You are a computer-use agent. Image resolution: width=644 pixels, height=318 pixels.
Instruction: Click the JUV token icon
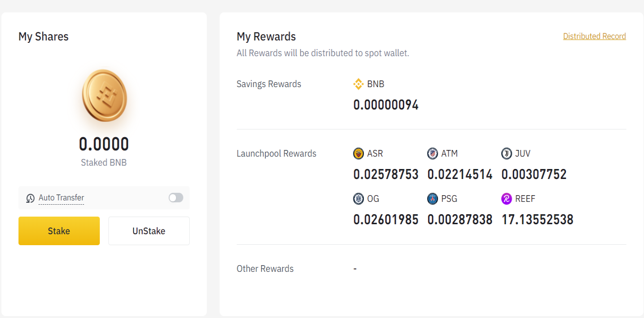click(507, 153)
